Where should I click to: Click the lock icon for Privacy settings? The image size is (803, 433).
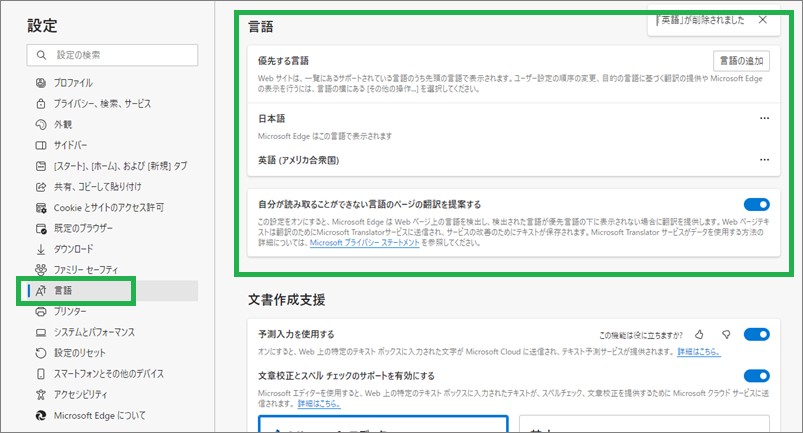(41, 103)
